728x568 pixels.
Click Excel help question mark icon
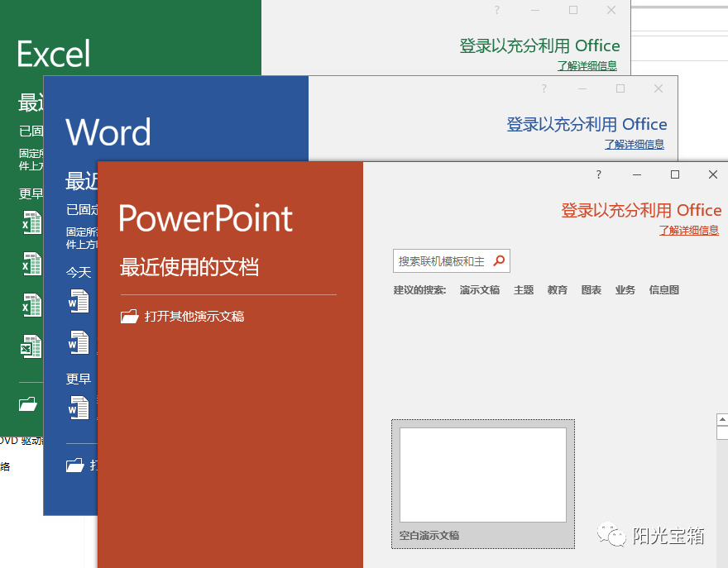pos(497,10)
